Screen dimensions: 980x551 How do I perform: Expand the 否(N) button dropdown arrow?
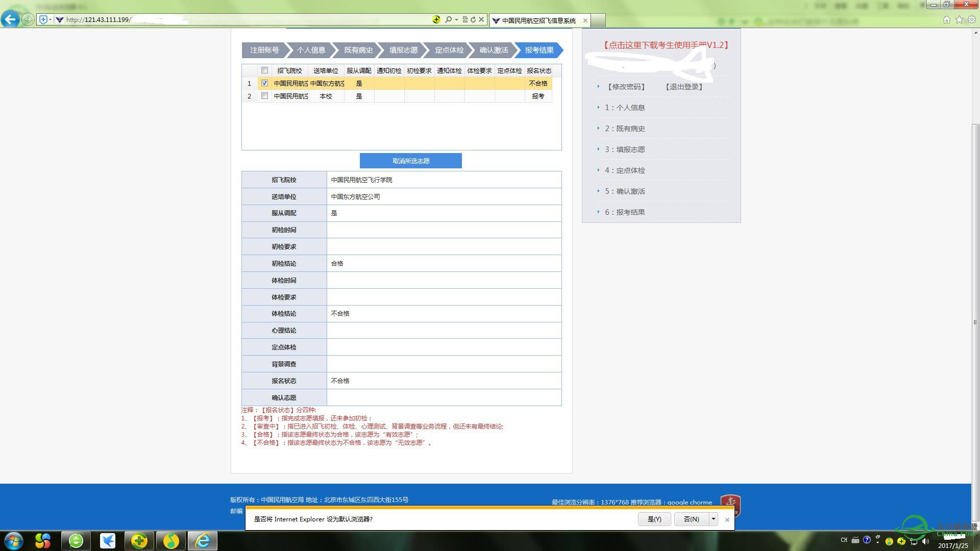pos(713,519)
